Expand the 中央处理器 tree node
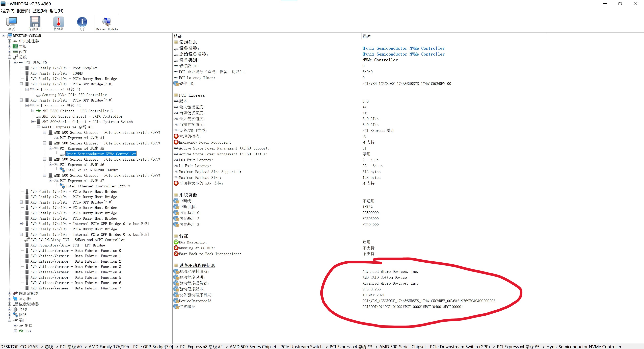This screenshot has width=644, height=349. click(9, 41)
